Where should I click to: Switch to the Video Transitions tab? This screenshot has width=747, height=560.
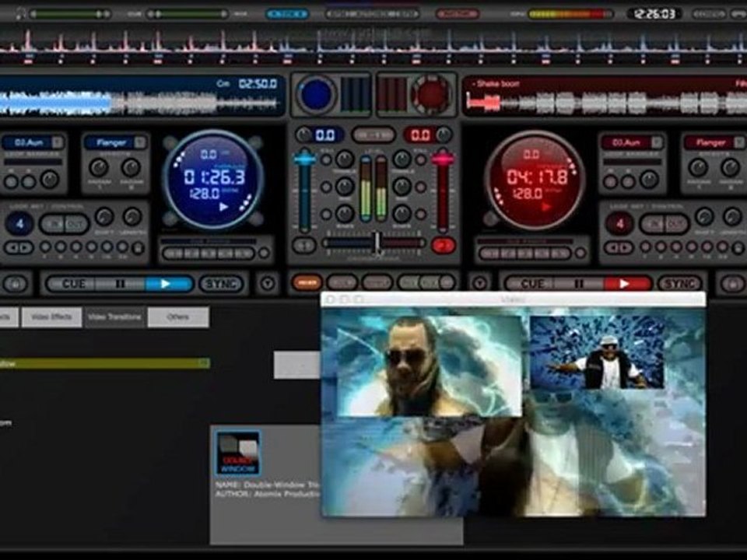pos(115,317)
